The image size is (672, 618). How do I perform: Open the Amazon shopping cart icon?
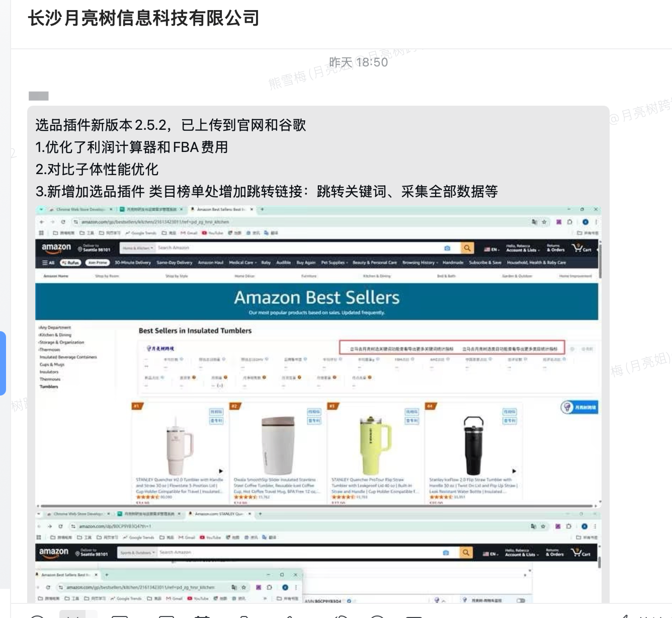[582, 248]
